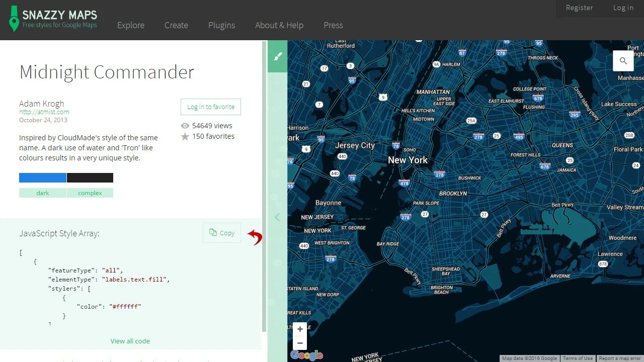Click the blue color swatch
644x362 pixels.
pyautogui.click(x=43, y=177)
